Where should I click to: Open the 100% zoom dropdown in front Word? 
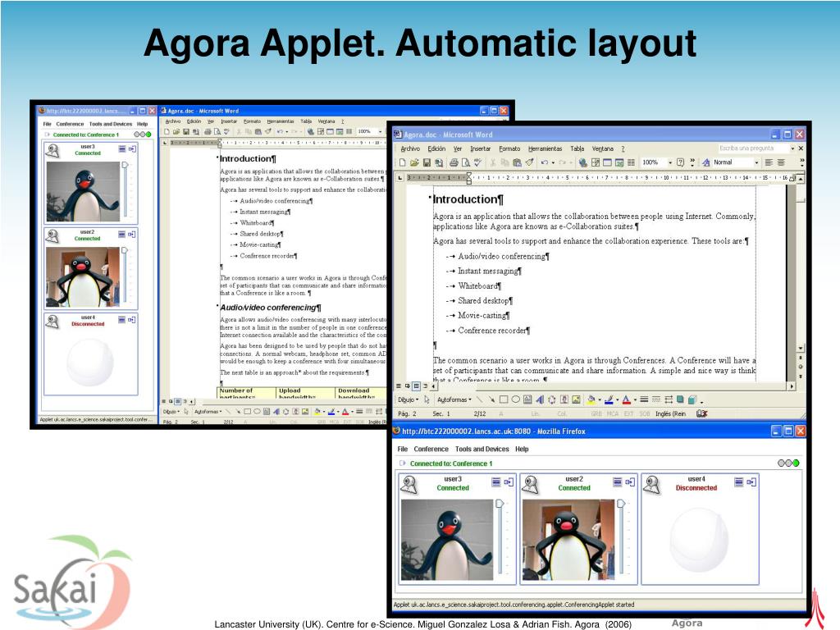[670, 162]
